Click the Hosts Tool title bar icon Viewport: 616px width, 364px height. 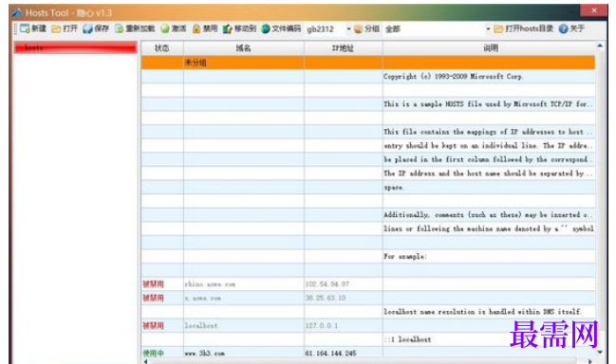[17, 12]
